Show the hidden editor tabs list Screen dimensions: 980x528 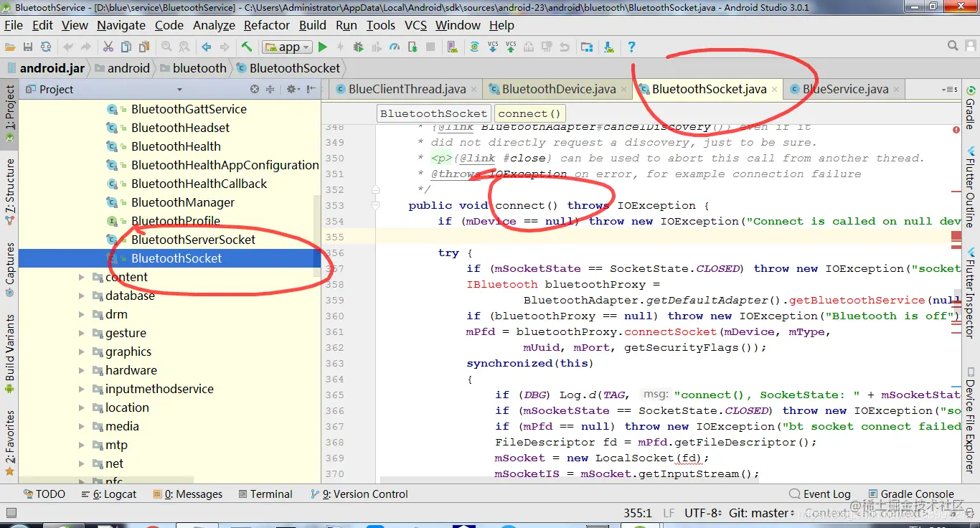(x=949, y=90)
